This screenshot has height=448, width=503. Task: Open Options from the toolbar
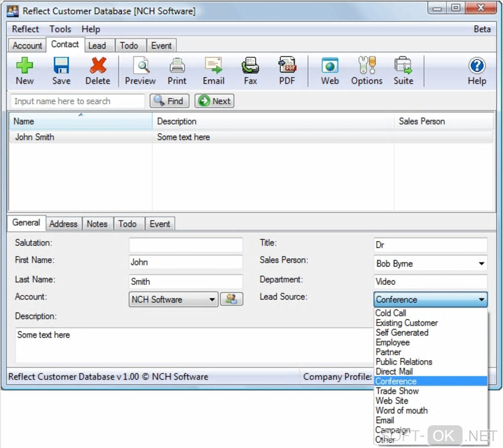coord(367,71)
